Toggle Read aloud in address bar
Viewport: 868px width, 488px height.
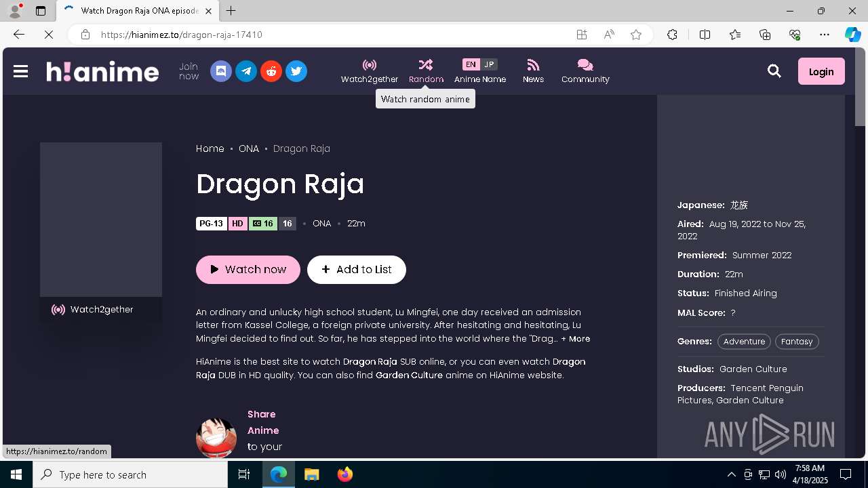click(x=609, y=35)
